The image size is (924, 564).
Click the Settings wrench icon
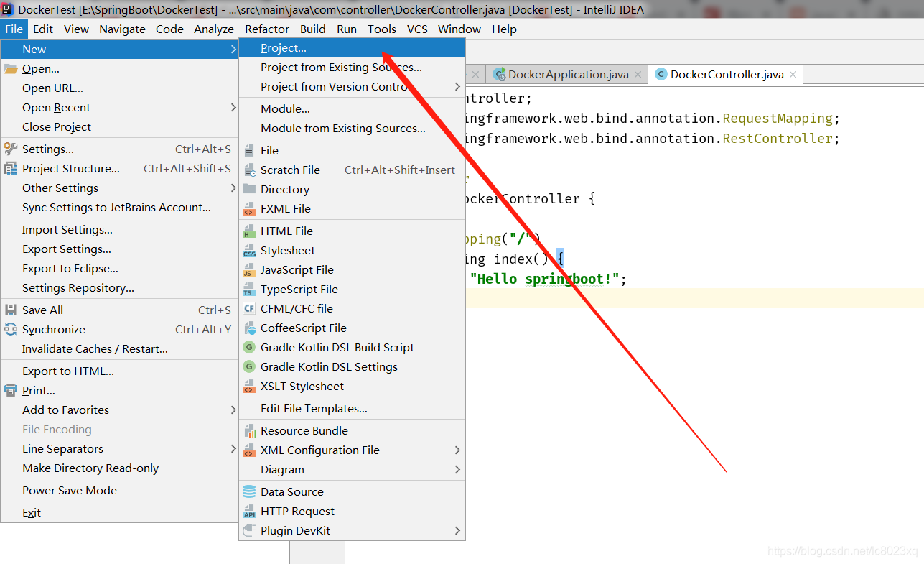[x=11, y=149]
